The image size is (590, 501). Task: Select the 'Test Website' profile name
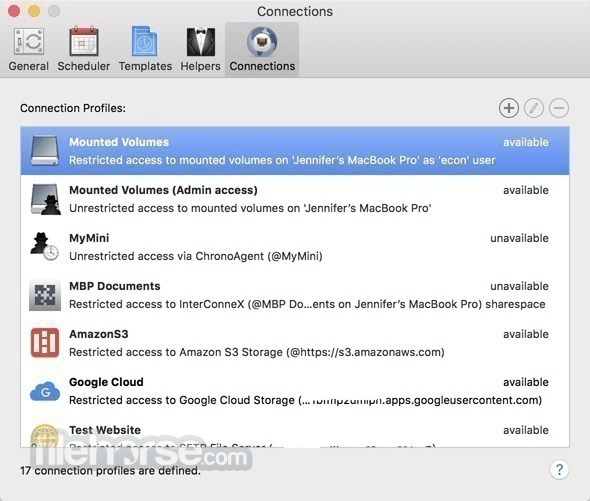[105, 430]
